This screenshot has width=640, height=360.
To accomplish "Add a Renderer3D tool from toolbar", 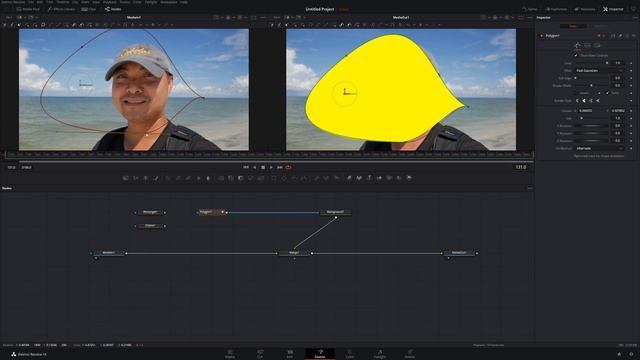I will tap(409, 178).
